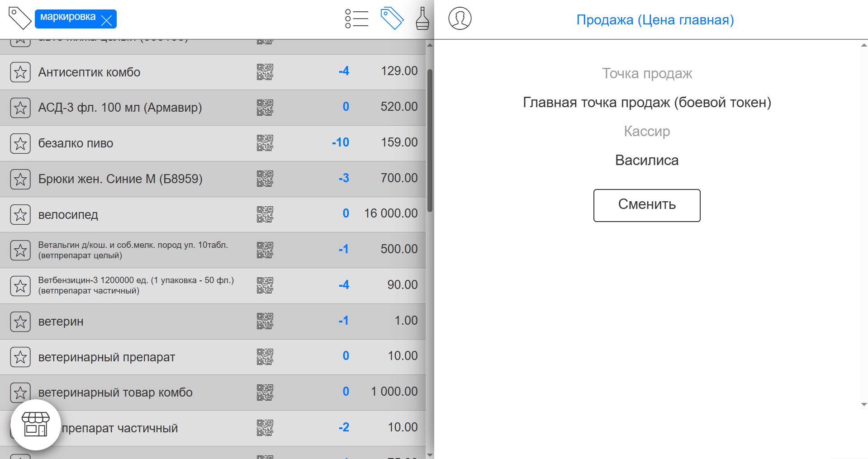Toggle favorite star for велосипед
868x459 pixels.
(x=20, y=215)
